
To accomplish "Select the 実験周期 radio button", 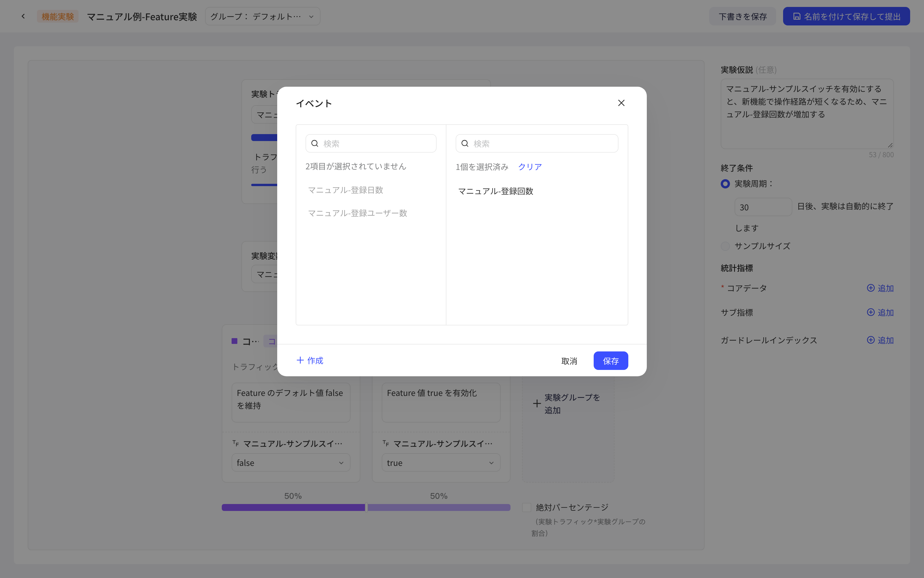I will (725, 184).
